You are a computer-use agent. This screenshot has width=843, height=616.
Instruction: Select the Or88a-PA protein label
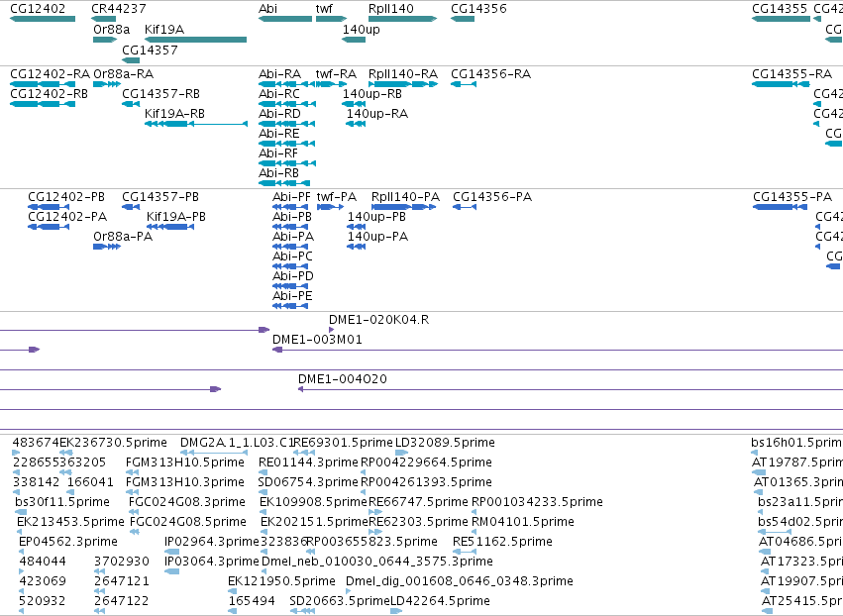coord(123,237)
